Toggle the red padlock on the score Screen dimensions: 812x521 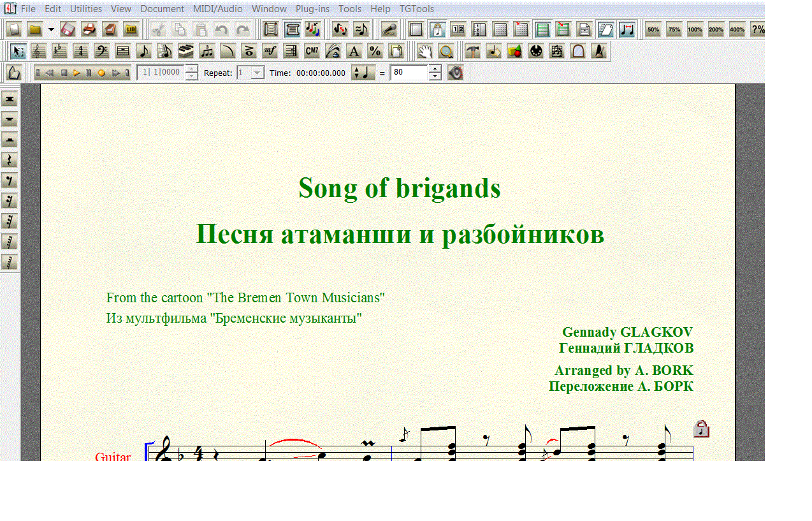coord(701,429)
